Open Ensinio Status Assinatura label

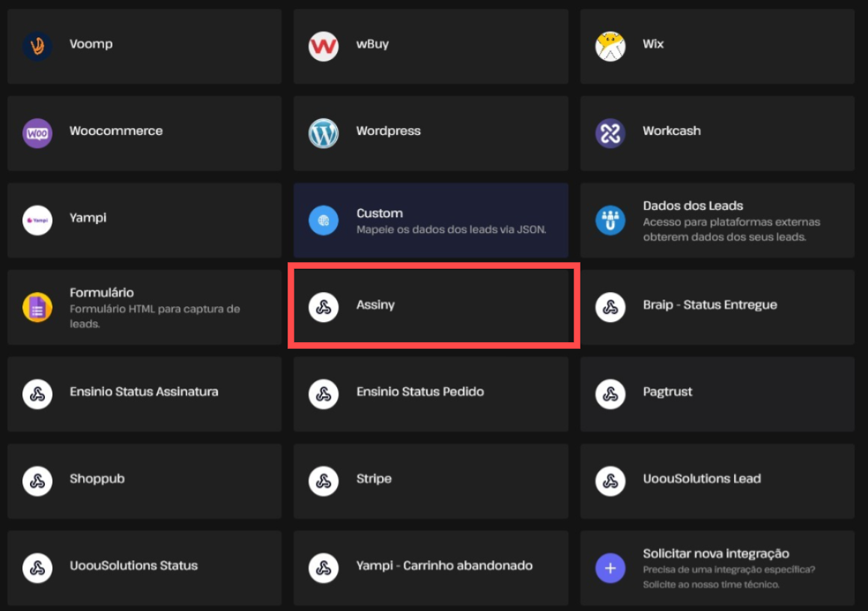pyautogui.click(x=144, y=392)
